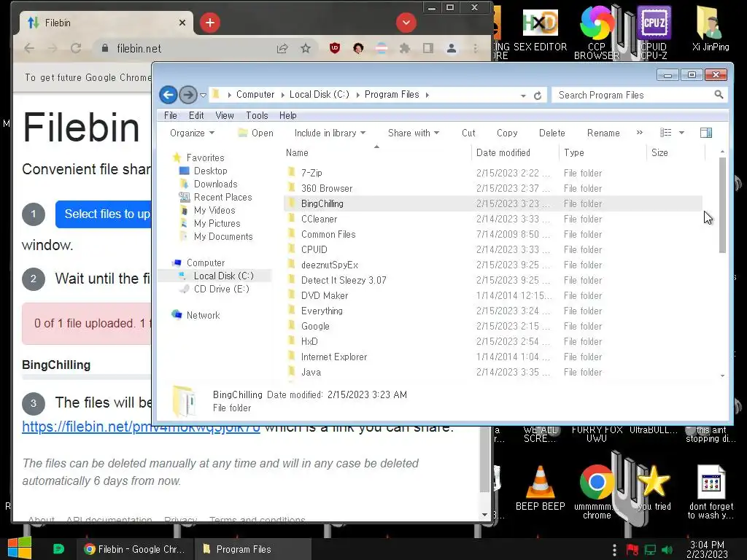Select the CCleaner folder
The width and height of the screenshot is (747, 560).
[493, 219]
